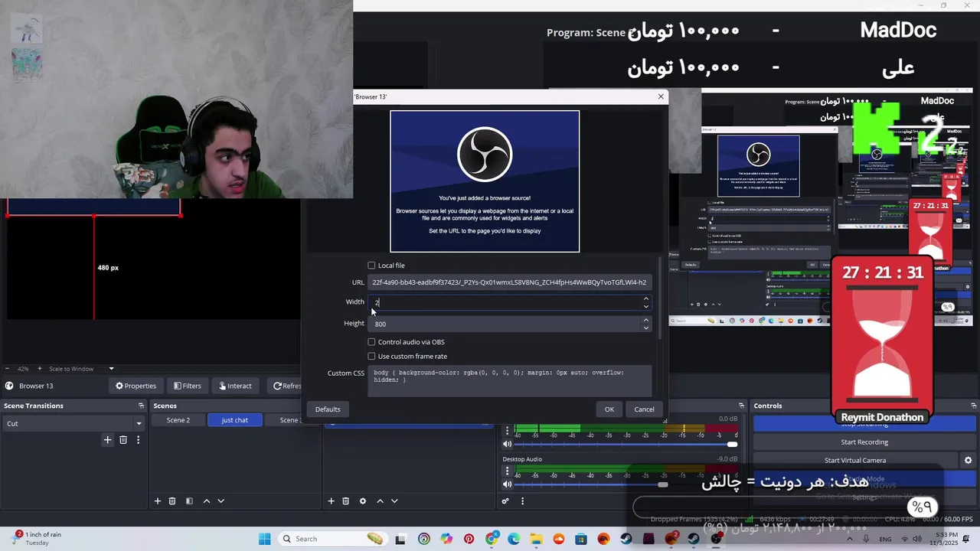Add a new scene transition
This screenshot has width=980, height=551.
click(x=108, y=440)
